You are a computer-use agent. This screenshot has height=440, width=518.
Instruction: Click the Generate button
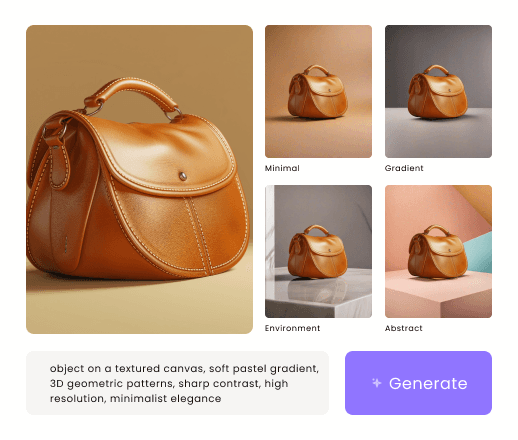click(418, 383)
